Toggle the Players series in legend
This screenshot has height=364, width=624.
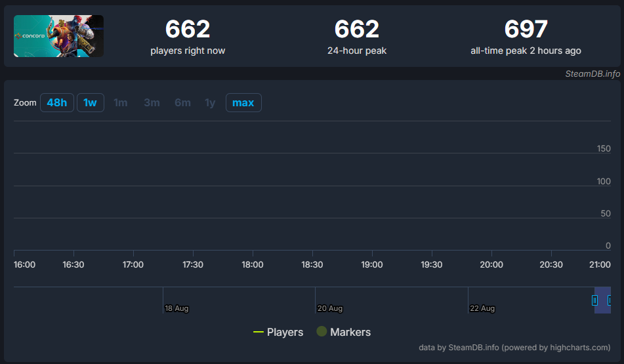click(x=278, y=332)
